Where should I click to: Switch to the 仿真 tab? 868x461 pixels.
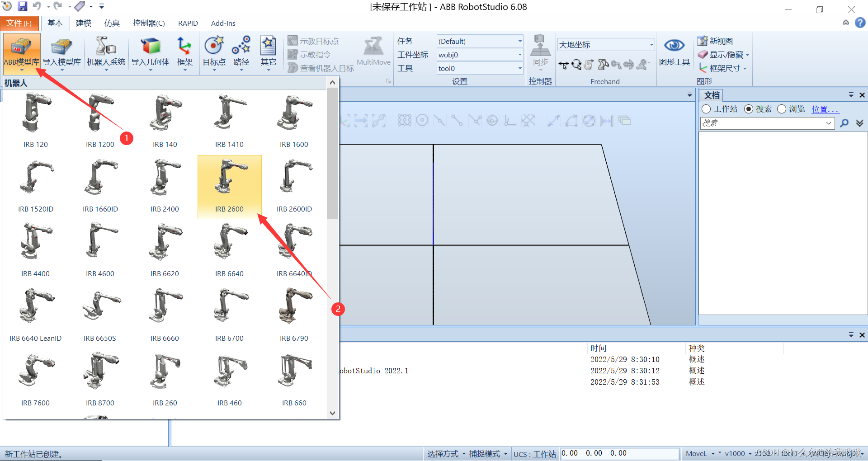pos(112,23)
